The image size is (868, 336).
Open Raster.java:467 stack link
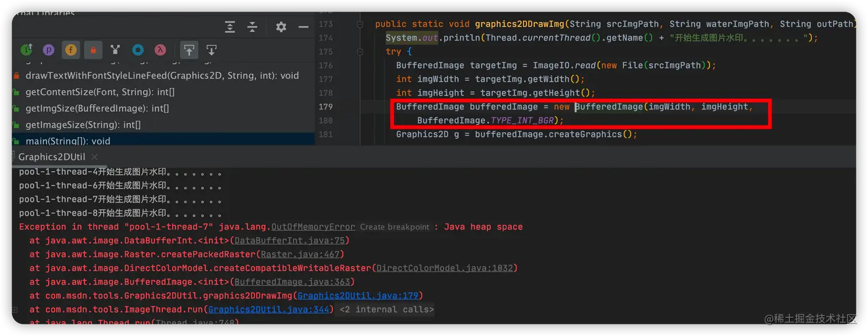[x=300, y=255]
